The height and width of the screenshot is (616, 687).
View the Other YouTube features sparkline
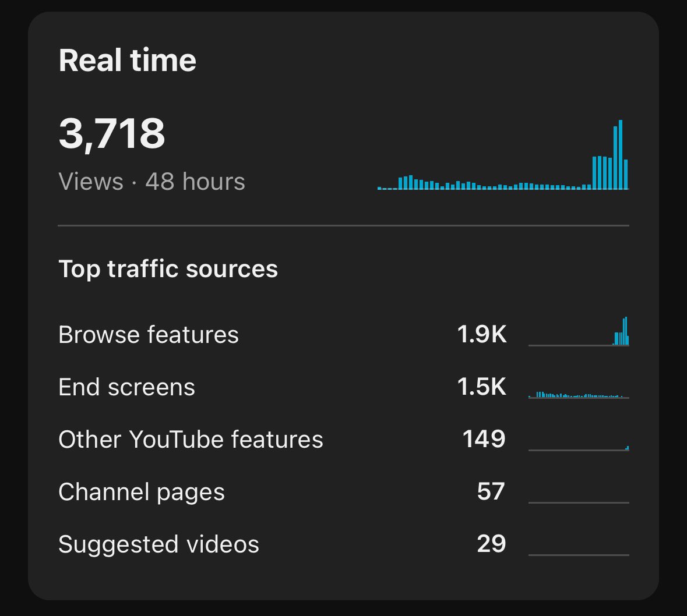579,448
